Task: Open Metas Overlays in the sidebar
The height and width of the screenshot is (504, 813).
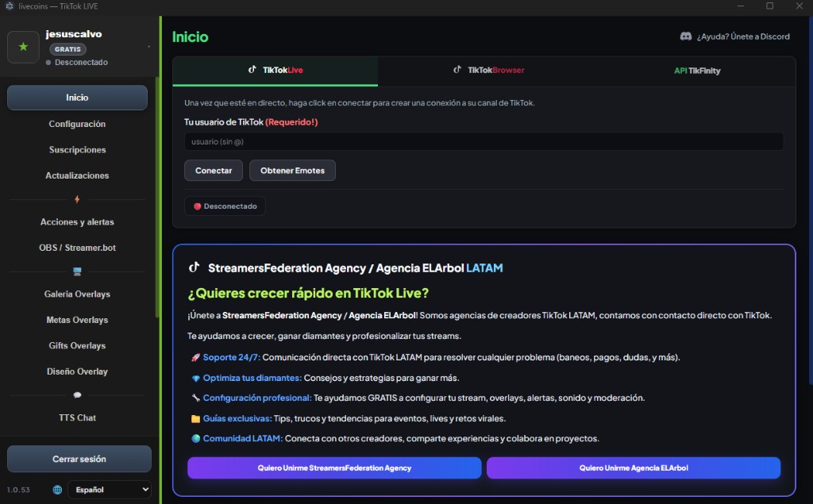Action: tap(77, 320)
